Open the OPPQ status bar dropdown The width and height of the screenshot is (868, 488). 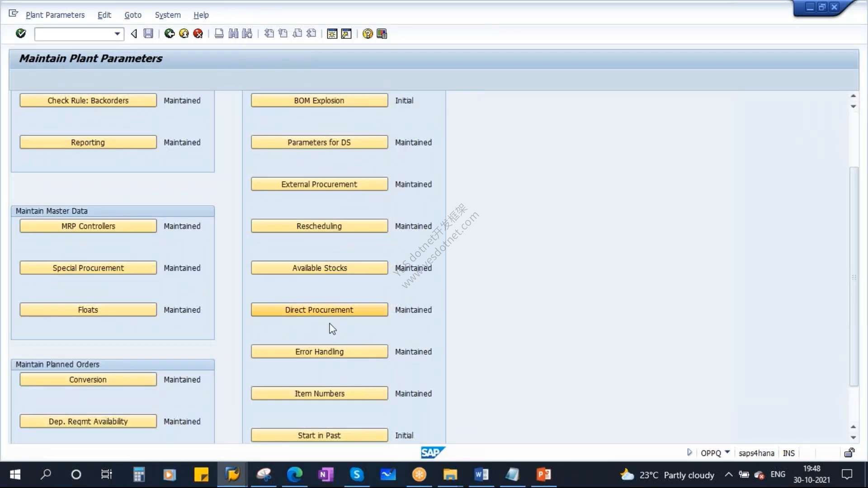coord(727,452)
